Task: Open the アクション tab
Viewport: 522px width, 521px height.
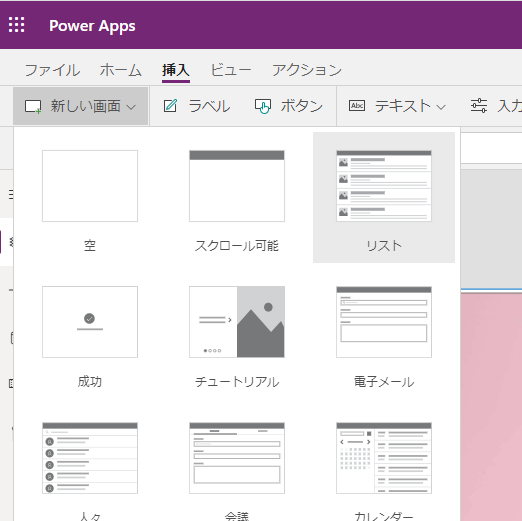Action: coord(307,70)
